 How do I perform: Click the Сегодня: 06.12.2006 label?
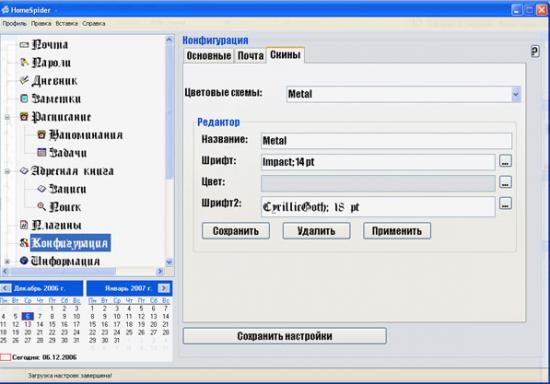point(44,357)
